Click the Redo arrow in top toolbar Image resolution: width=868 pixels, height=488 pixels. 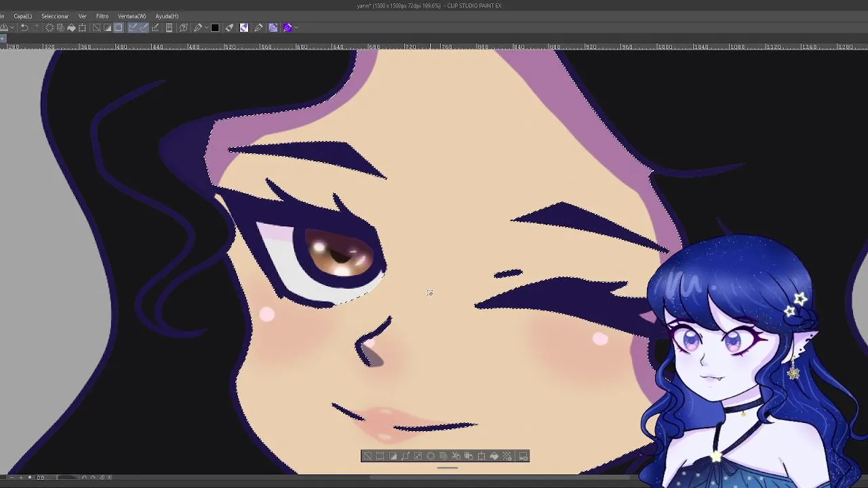click(x=35, y=28)
